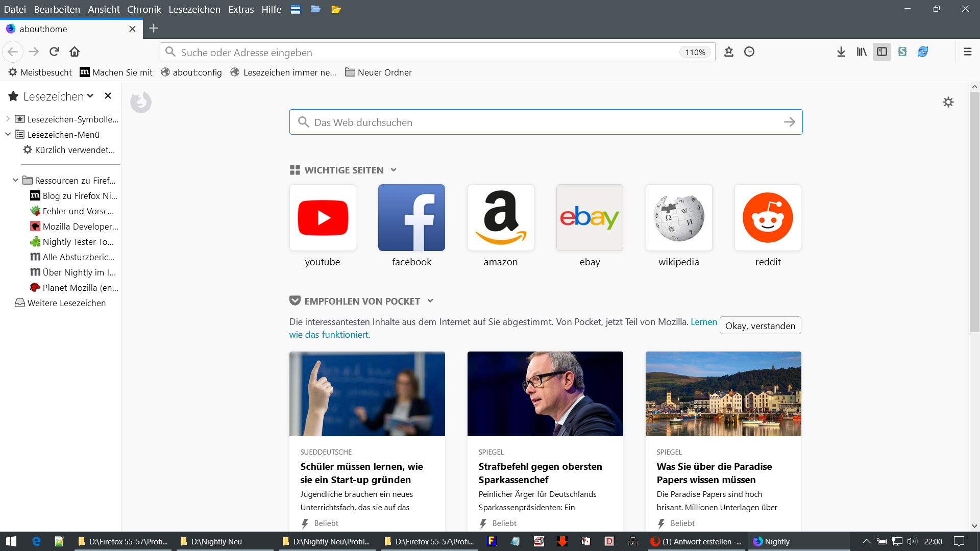Open the Library icon in toolbar
The image size is (980, 551).
click(x=862, y=52)
